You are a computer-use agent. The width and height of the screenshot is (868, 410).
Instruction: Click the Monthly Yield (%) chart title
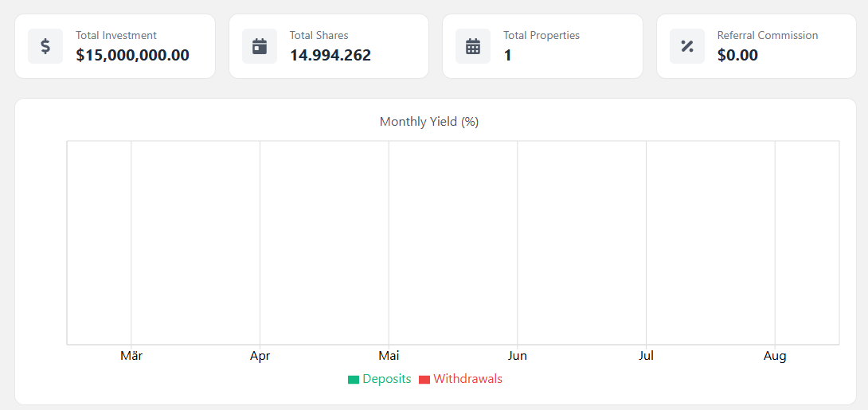pos(429,122)
